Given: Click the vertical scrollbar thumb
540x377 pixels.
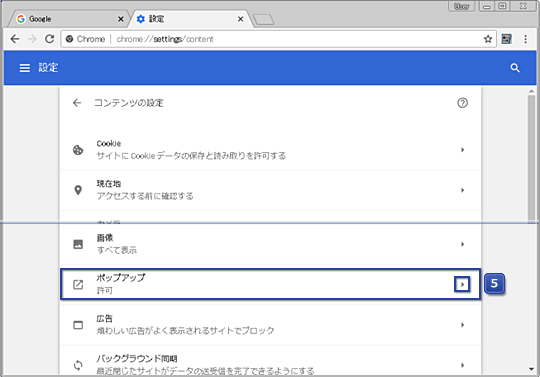Looking at the screenshot, I should click(531, 158).
